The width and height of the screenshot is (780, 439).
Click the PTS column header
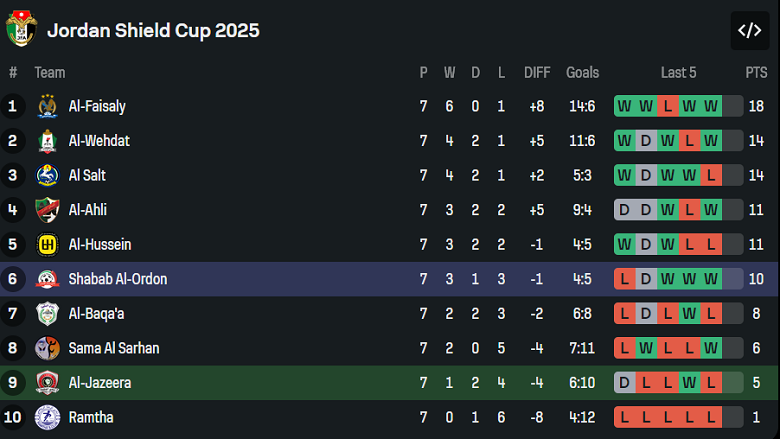click(756, 72)
